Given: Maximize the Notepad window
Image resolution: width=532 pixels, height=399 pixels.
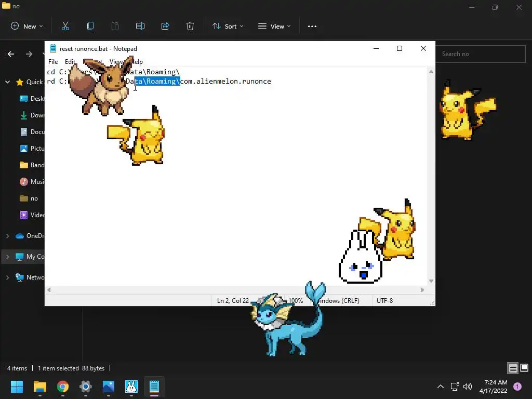Looking at the screenshot, I should (x=400, y=48).
